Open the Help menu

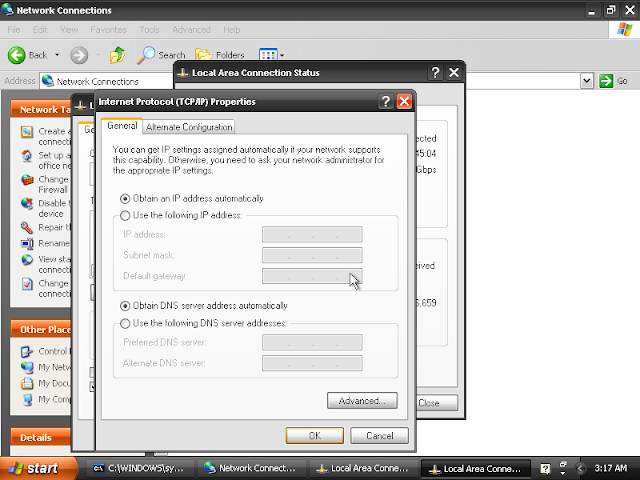pyautogui.click(x=231, y=30)
